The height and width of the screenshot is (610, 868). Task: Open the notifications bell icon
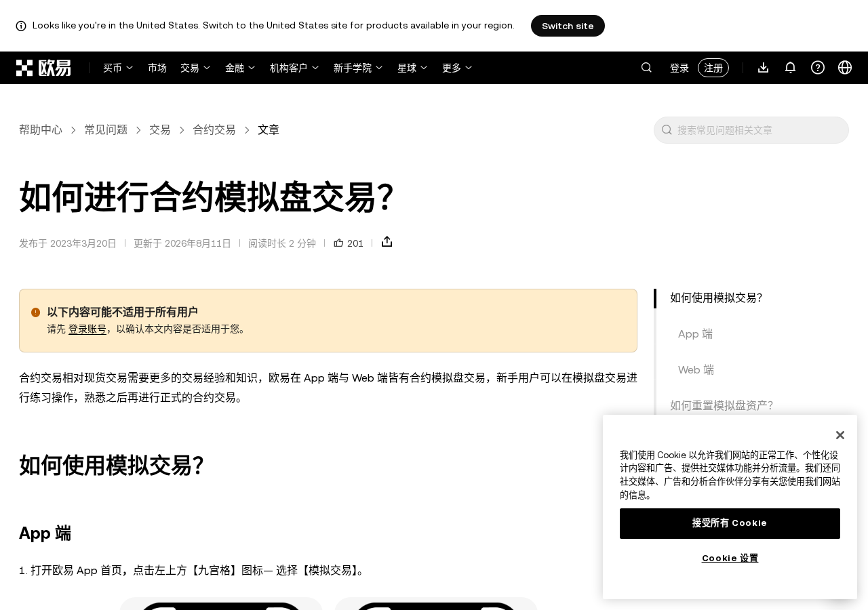pos(791,68)
